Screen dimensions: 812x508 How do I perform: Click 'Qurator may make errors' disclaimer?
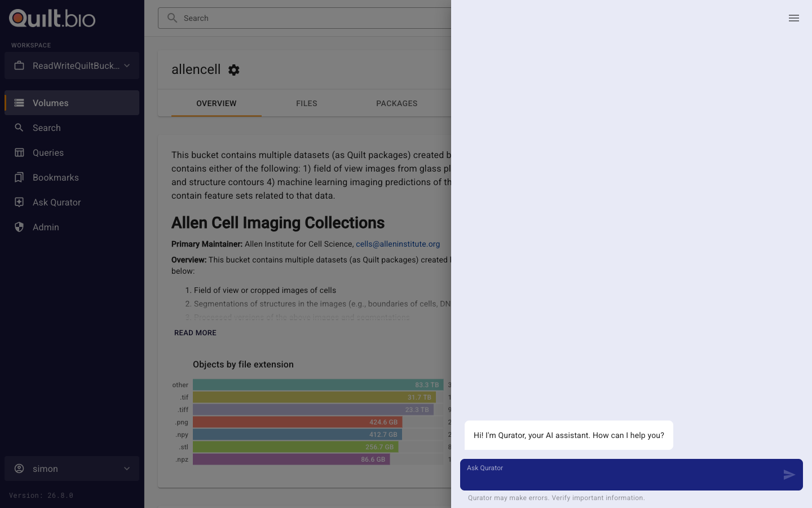point(556,498)
